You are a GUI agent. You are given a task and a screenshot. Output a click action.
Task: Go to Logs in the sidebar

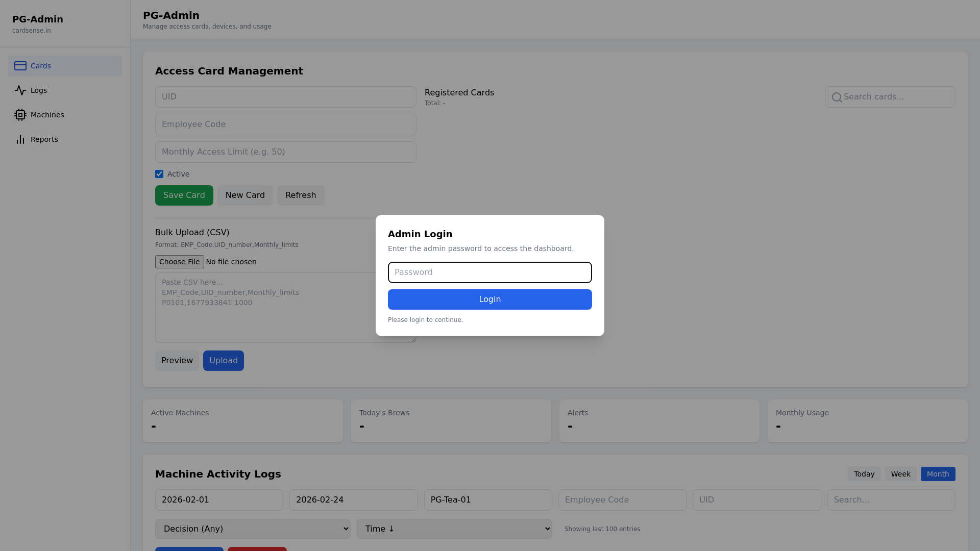pyautogui.click(x=65, y=90)
